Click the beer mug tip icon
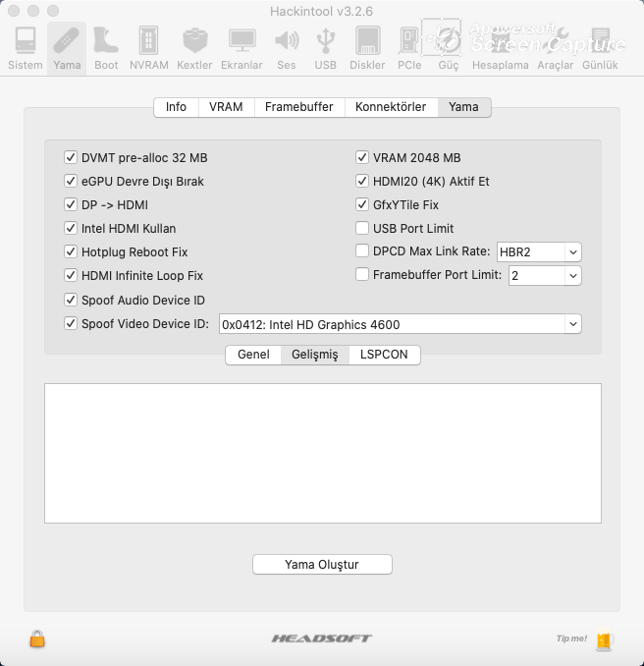The width and height of the screenshot is (644, 666). coord(604,638)
